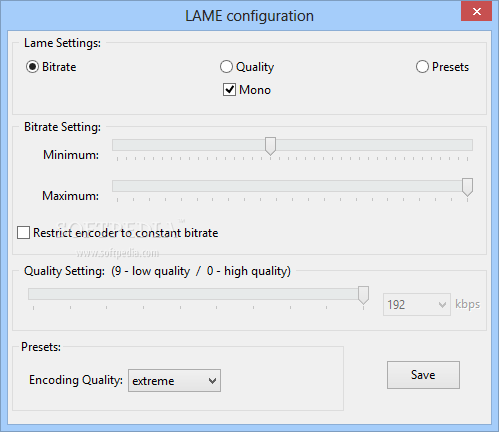
Task: Close the LAME configuration window
Action: point(477,12)
